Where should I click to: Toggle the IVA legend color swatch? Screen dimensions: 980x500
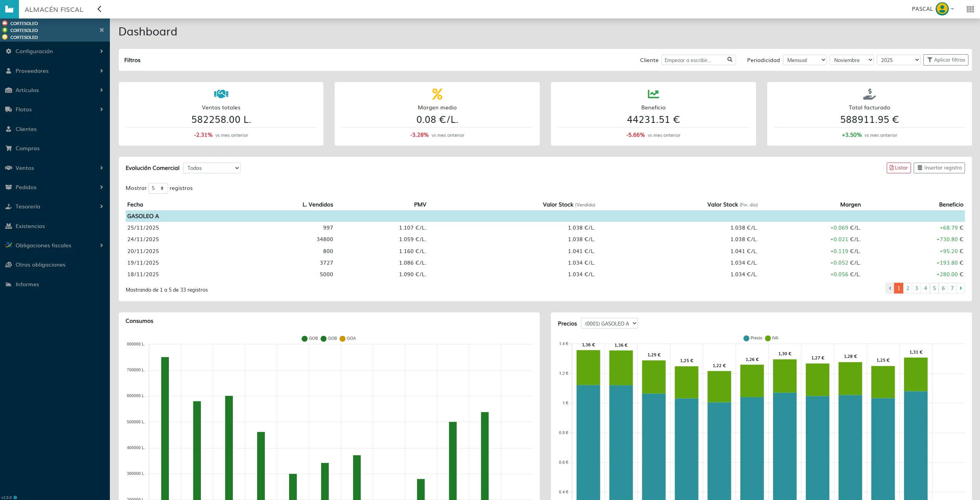tap(768, 338)
